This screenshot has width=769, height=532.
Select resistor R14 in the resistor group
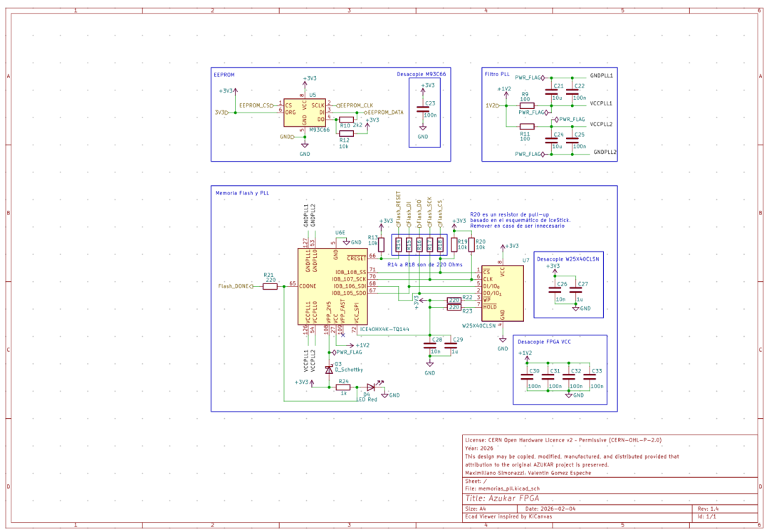tap(399, 245)
